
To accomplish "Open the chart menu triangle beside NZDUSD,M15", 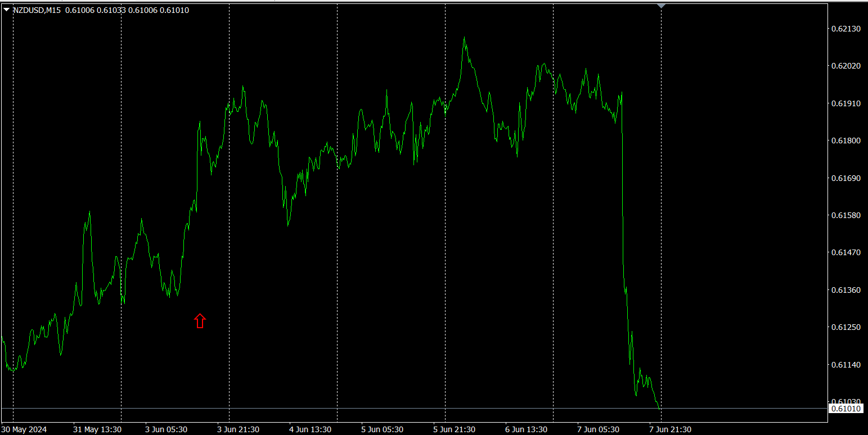I will point(6,10).
